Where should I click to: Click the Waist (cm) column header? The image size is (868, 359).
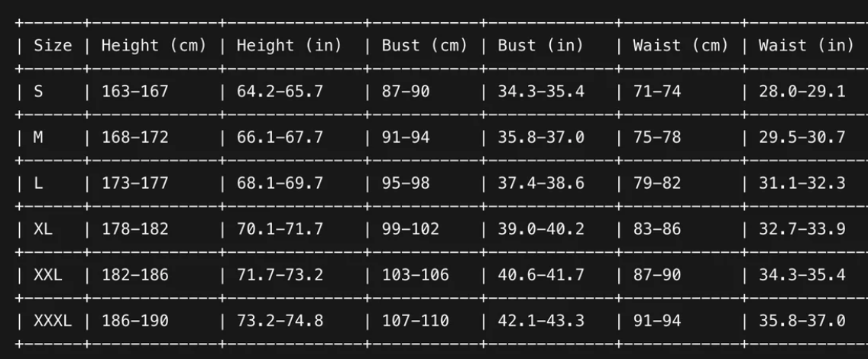(680, 45)
